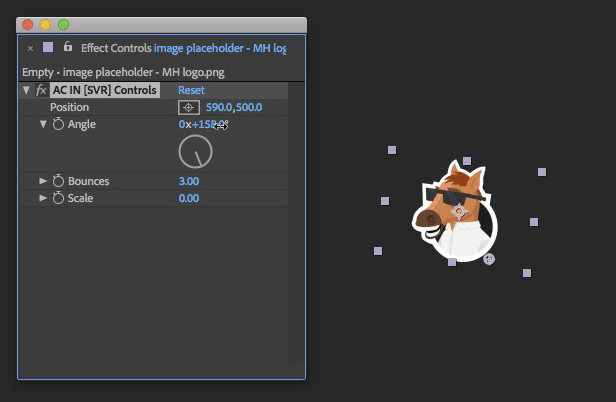Select the AC IN [SVR] Controls effect name
The width and height of the screenshot is (616, 402).
(x=104, y=90)
